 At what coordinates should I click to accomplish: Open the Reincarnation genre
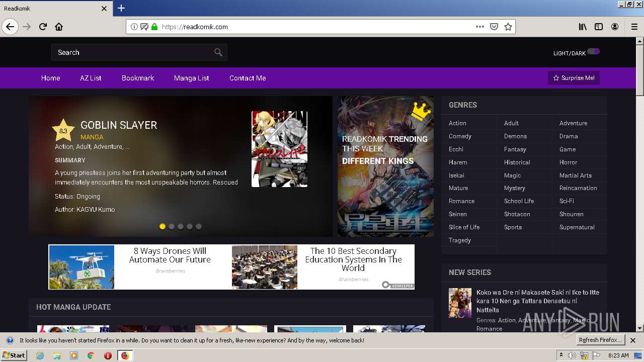578,188
